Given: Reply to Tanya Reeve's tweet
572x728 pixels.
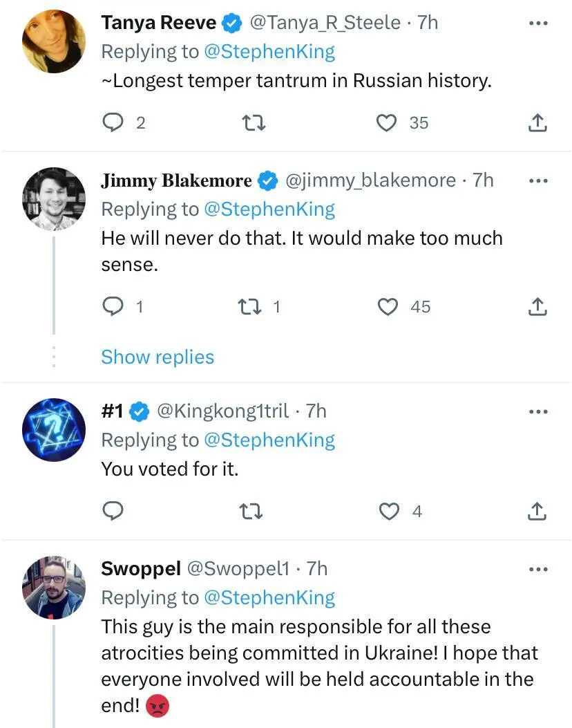Looking at the screenshot, I should point(113,123).
